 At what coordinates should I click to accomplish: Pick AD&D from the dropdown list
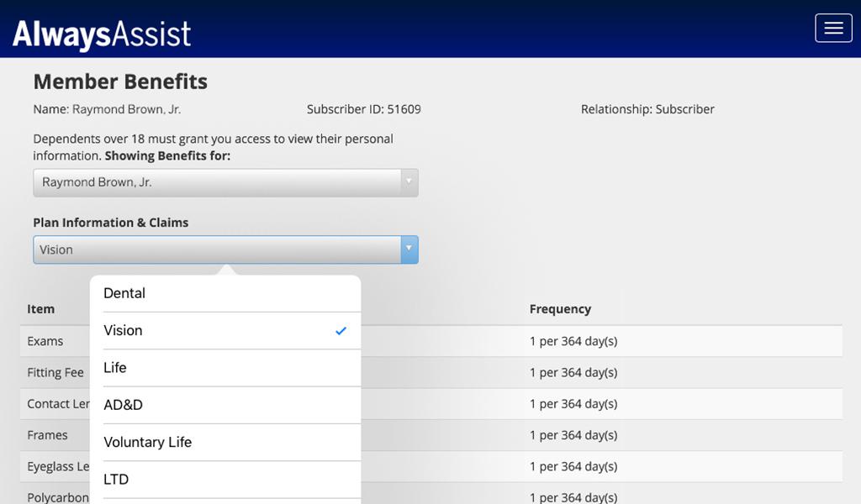coord(225,405)
